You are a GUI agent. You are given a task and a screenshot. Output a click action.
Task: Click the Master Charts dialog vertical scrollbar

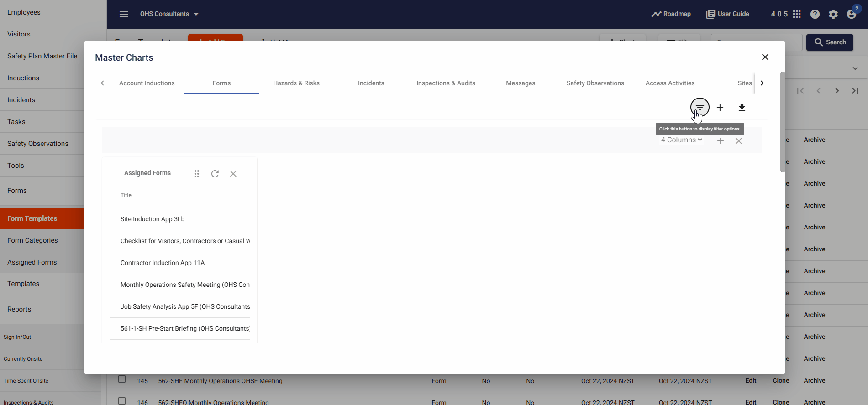click(x=782, y=122)
